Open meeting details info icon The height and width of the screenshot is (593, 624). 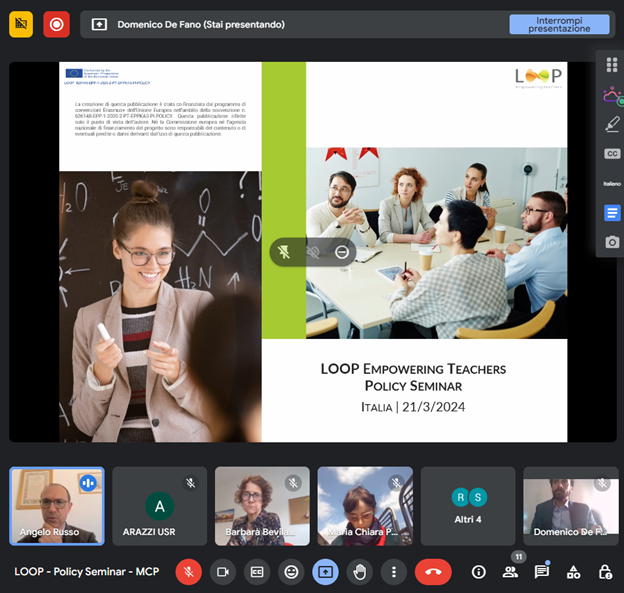pyautogui.click(x=479, y=572)
